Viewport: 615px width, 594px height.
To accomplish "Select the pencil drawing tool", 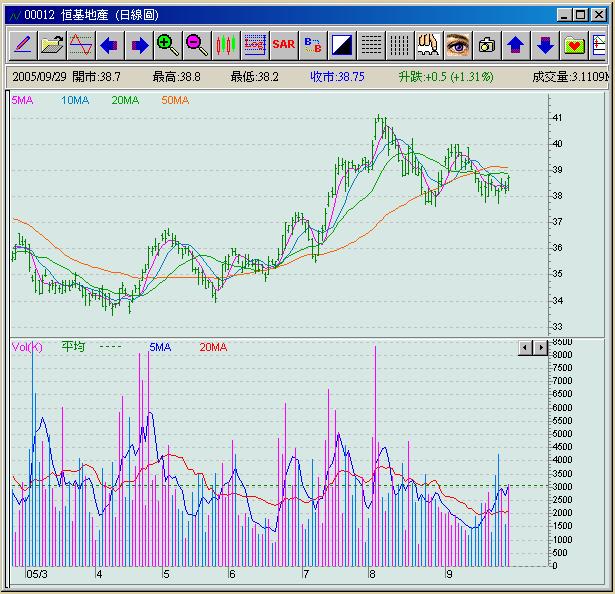I will [x=23, y=45].
